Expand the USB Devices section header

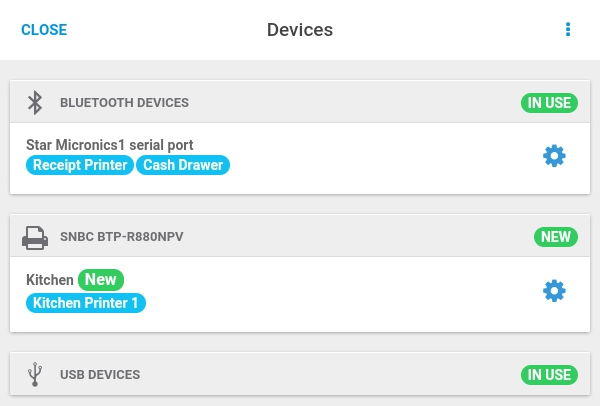[x=300, y=374]
